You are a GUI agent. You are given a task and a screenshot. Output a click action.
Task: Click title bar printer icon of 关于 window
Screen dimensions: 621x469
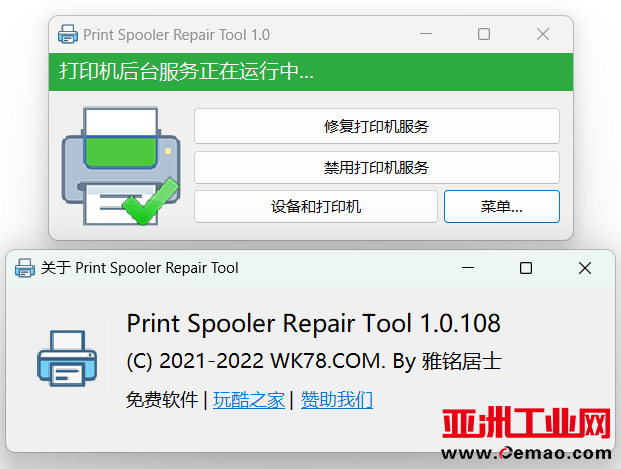click(x=25, y=268)
